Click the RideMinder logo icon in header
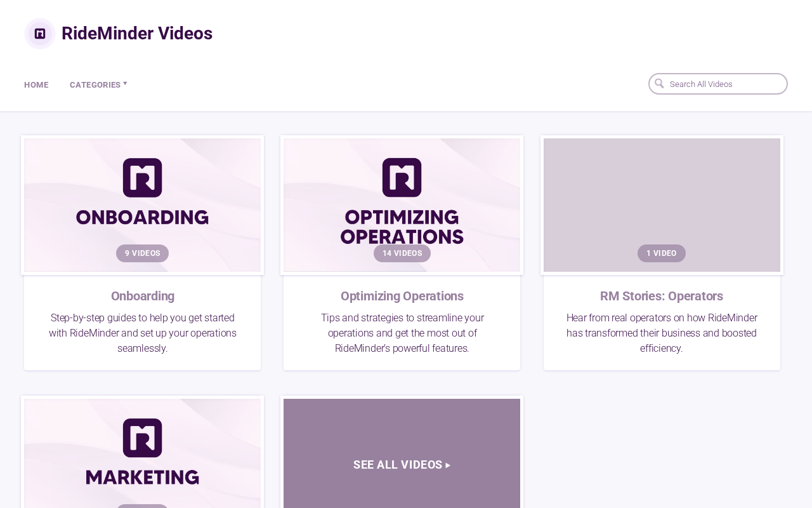This screenshot has height=508, width=812. 40,34
